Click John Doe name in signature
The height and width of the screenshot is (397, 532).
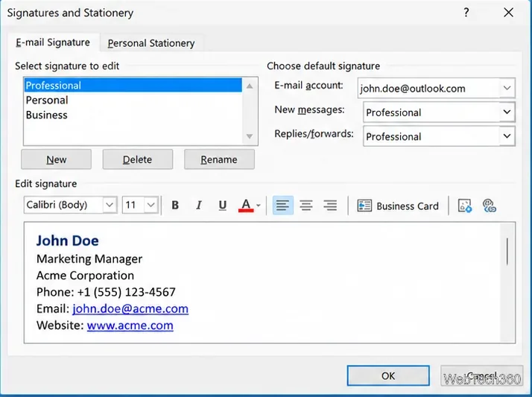(x=68, y=241)
